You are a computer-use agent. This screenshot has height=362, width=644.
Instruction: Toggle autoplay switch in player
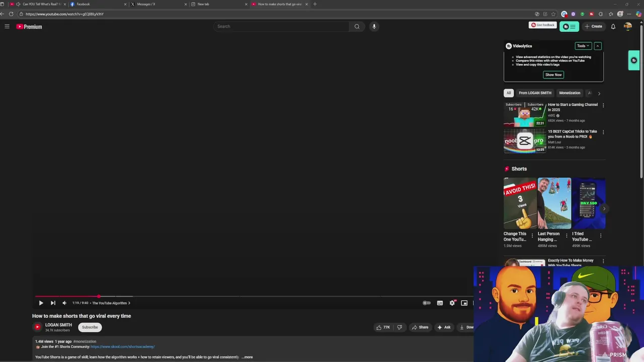click(x=427, y=303)
